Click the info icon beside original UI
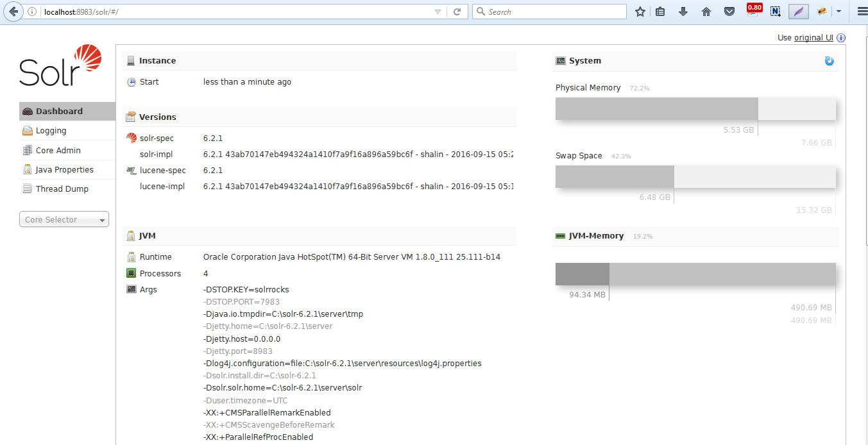 click(x=841, y=38)
